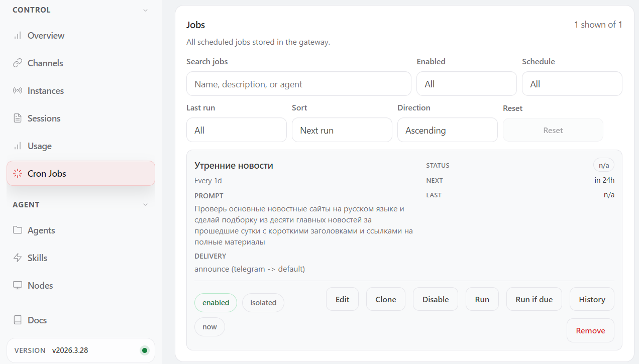Select the Overview chart icon
Viewport: 639px width, 364px height.
pyautogui.click(x=18, y=35)
